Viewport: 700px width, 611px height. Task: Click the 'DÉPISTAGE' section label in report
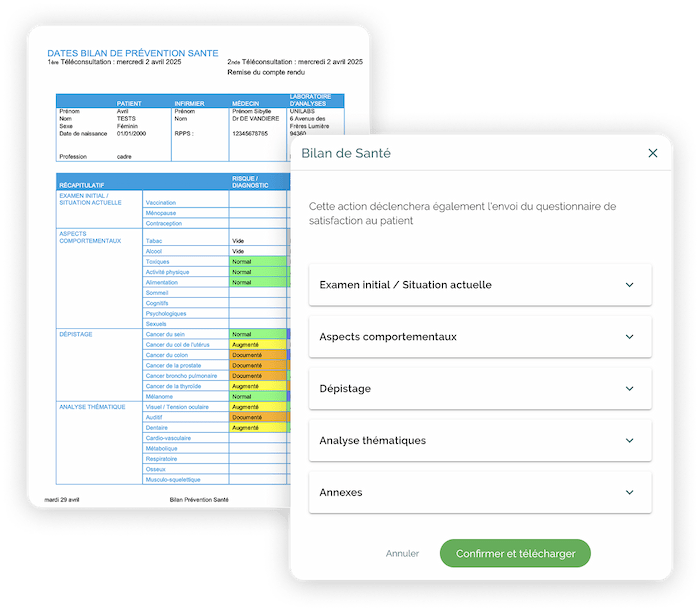[76, 334]
